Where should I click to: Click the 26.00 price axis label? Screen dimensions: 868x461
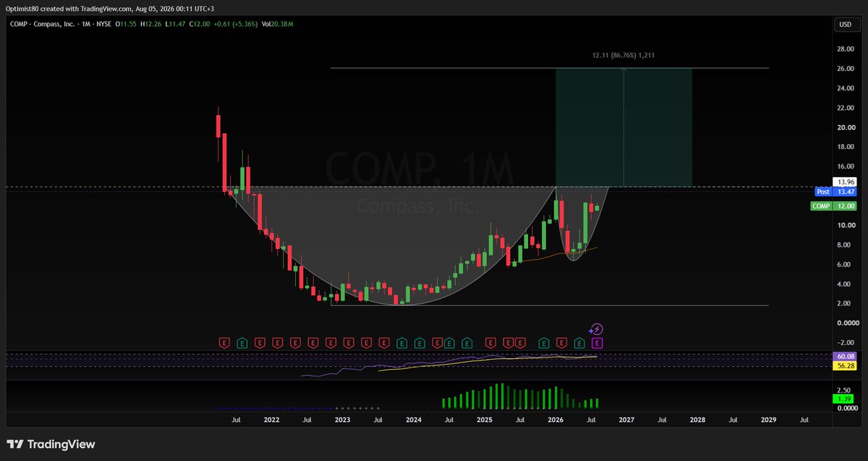point(845,69)
